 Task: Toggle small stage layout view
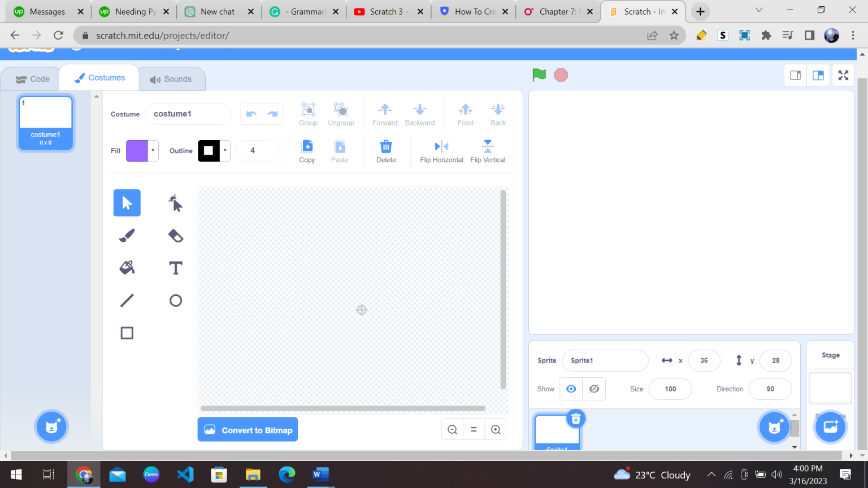coord(795,75)
